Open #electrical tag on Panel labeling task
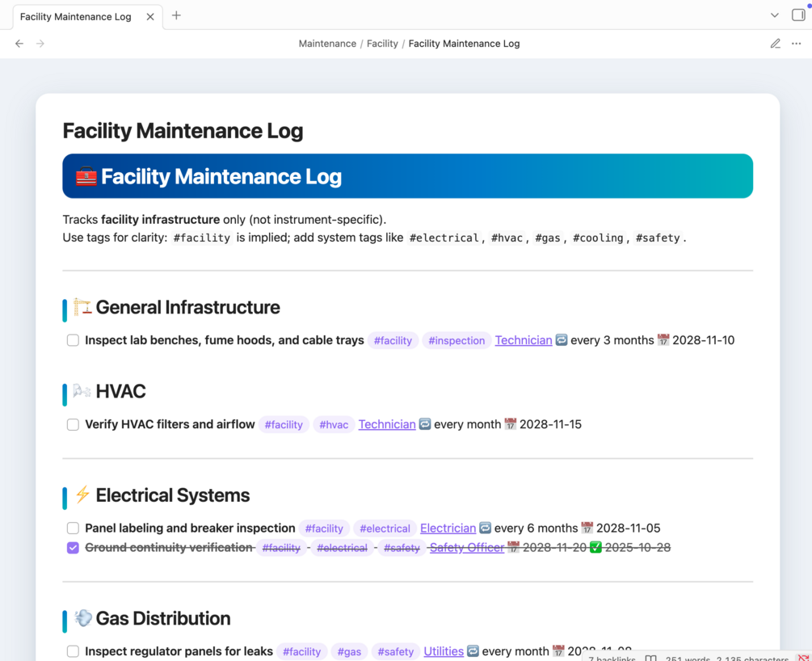Image resolution: width=812 pixels, height=661 pixels. pyautogui.click(x=385, y=528)
